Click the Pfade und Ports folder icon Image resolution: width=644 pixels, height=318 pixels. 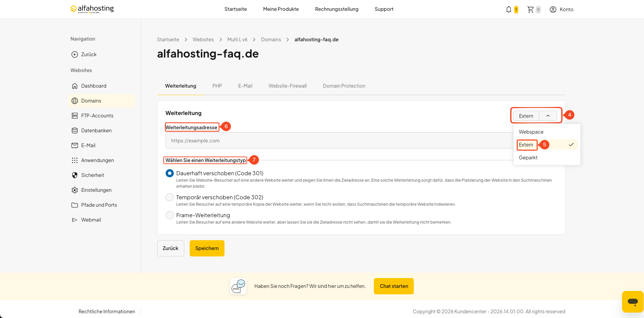click(75, 205)
